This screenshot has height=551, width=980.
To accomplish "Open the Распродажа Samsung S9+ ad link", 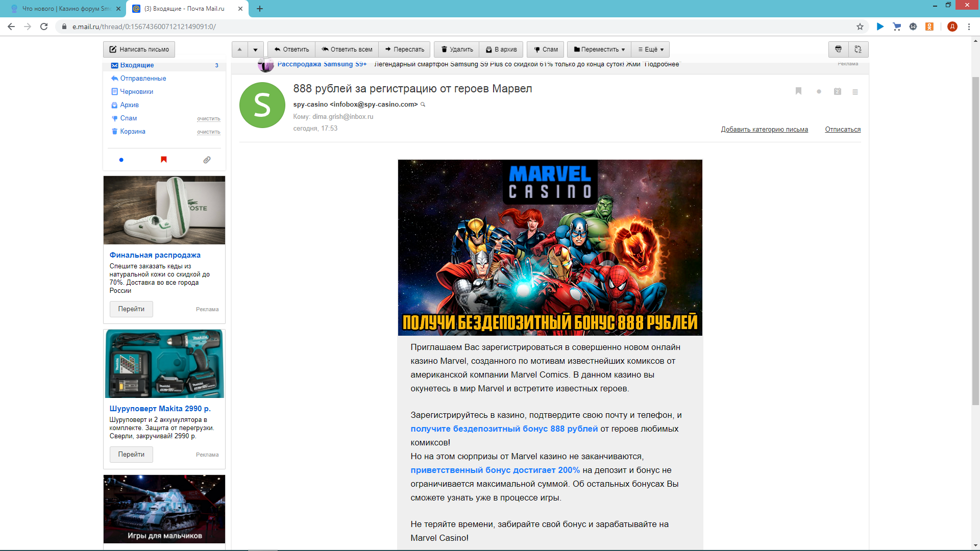I will click(x=322, y=64).
